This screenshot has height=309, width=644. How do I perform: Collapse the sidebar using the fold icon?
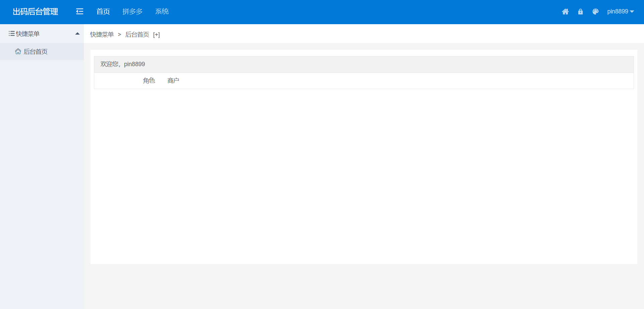79,12
